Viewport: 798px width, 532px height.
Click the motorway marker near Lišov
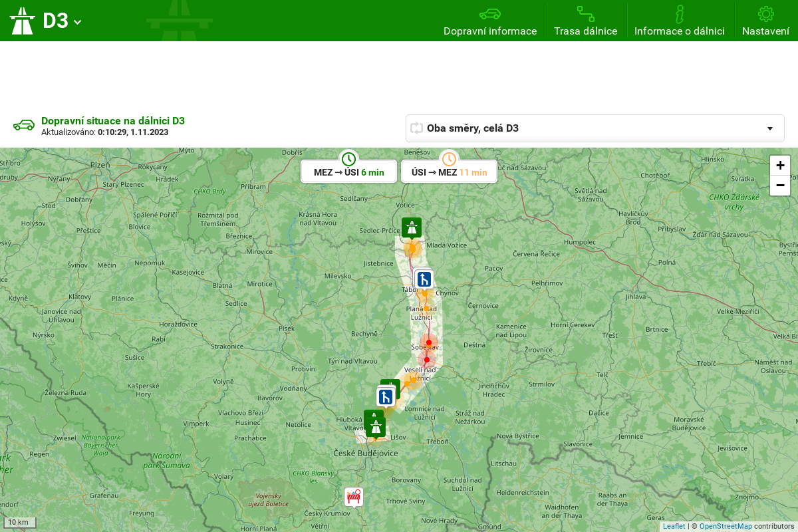(376, 427)
